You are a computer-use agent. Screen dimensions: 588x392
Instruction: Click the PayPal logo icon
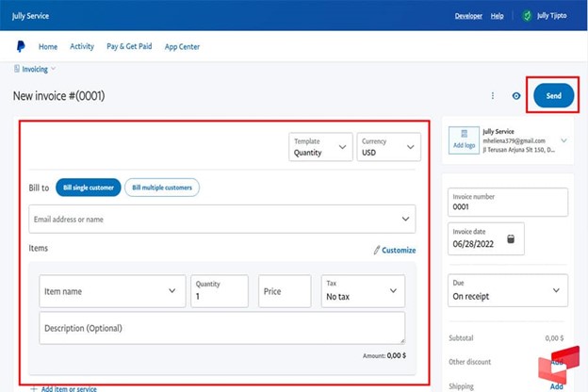[21, 46]
